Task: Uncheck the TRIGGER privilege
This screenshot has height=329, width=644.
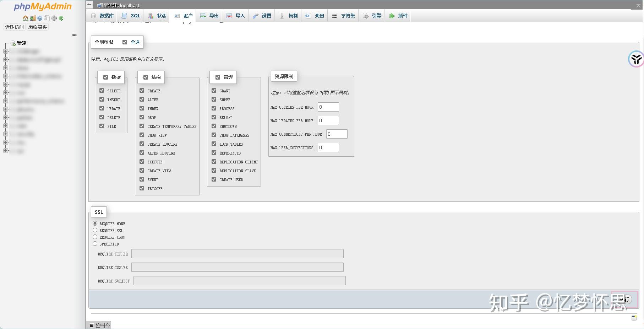Action: coord(142,188)
